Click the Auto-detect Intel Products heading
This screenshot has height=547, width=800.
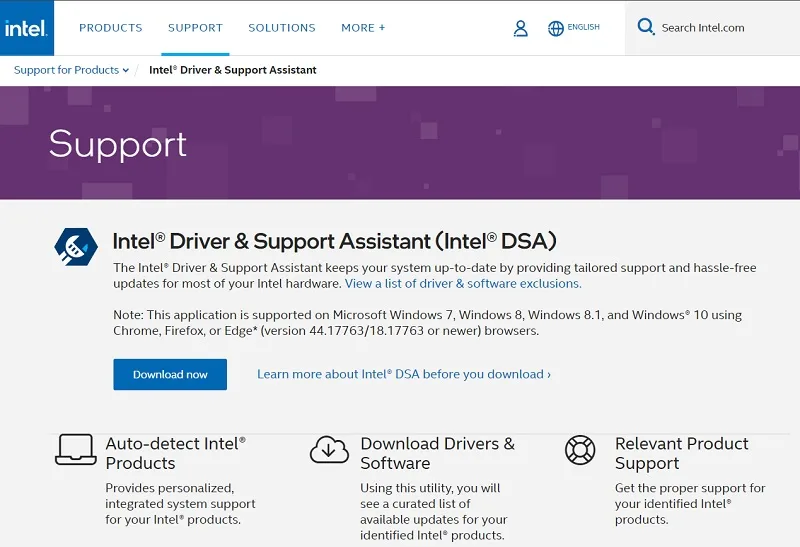pyautogui.click(x=176, y=453)
